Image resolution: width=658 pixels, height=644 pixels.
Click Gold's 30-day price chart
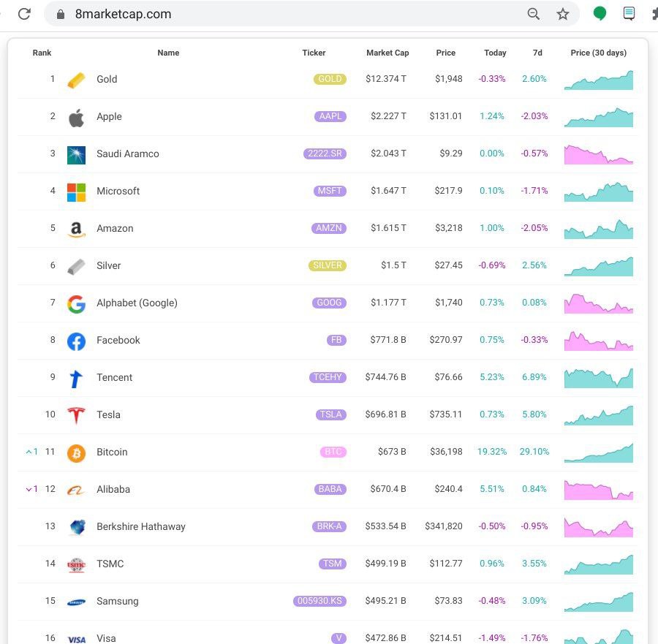point(598,80)
